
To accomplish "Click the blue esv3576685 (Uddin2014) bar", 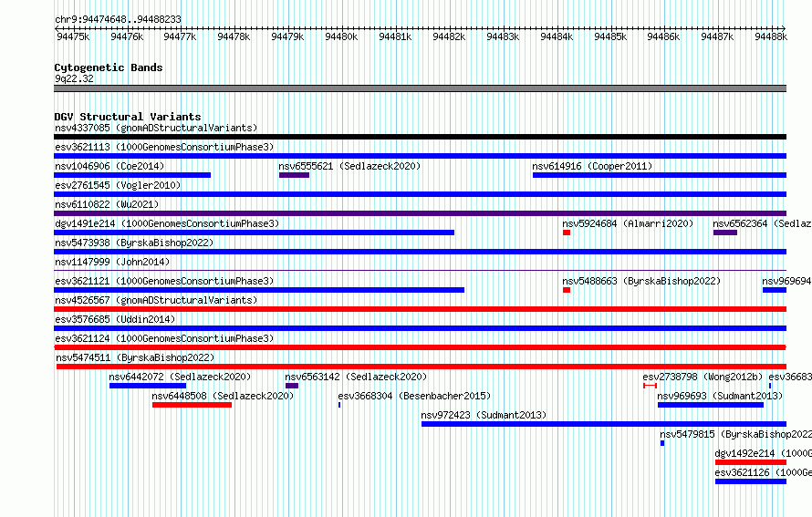I will coord(420,328).
